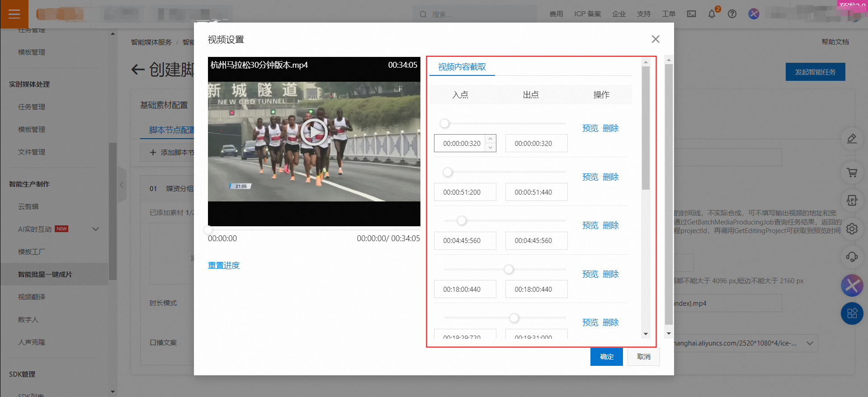Image resolution: width=868 pixels, height=397 pixels.
Task: Delete the 00:18:00:440 clip
Action: 611,274
